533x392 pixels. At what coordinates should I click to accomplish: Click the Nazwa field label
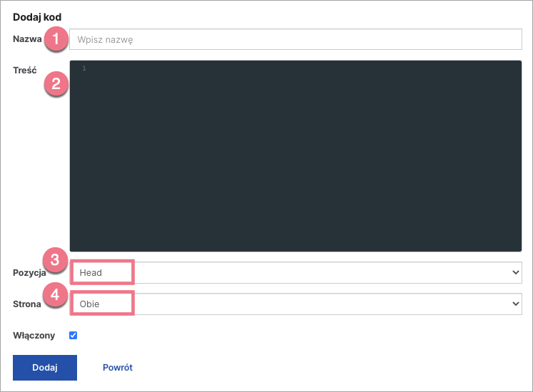27,39
